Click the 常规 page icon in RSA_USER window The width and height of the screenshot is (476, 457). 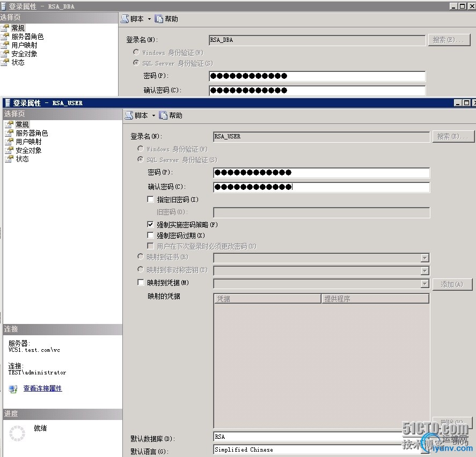point(9,124)
